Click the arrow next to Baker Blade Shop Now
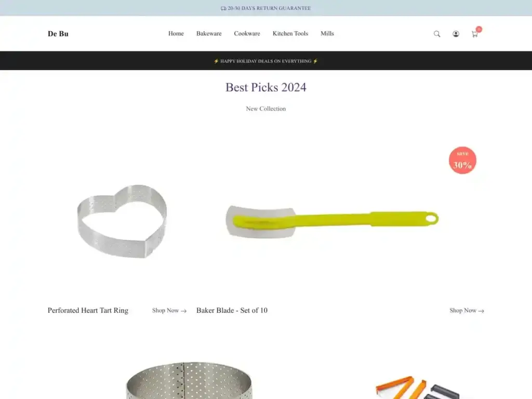 point(481,311)
